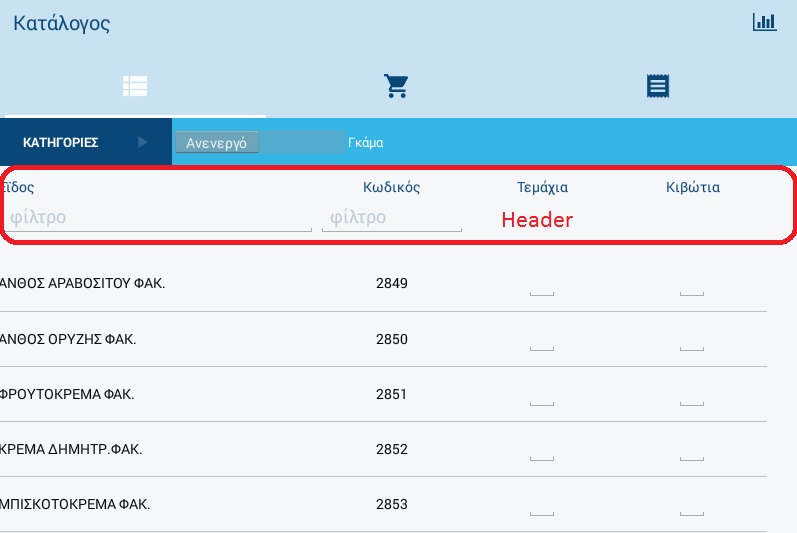
Task: Edit Κιβώτια quantity for code 2850
Action: [x=692, y=340]
